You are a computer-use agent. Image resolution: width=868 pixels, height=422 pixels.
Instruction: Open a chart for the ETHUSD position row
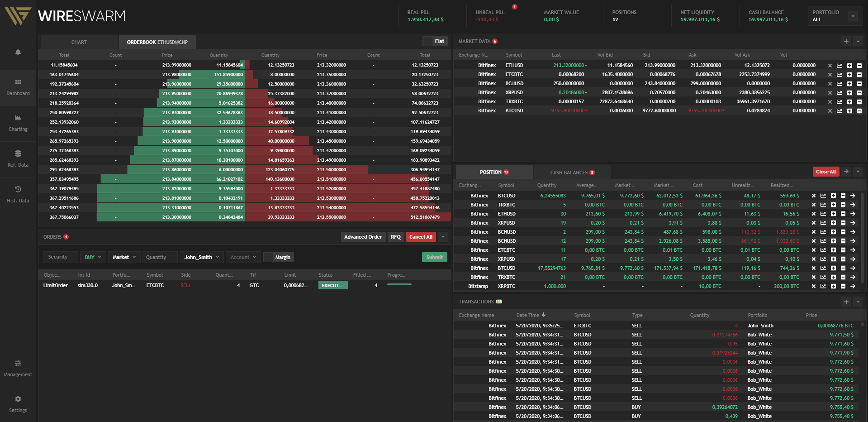tap(823, 214)
